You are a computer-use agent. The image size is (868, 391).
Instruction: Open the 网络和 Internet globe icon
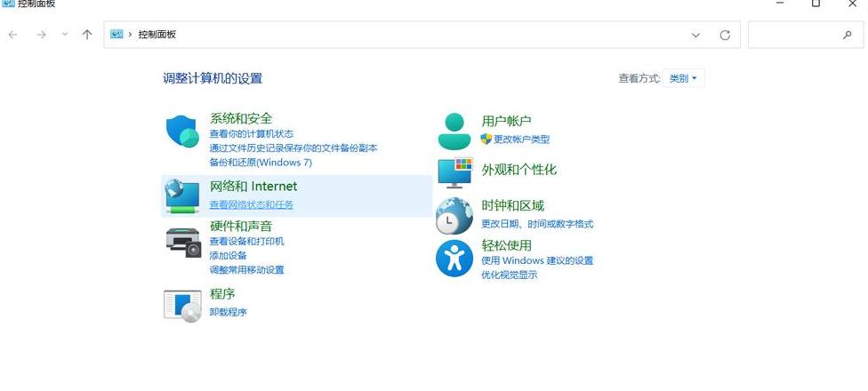[181, 196]
